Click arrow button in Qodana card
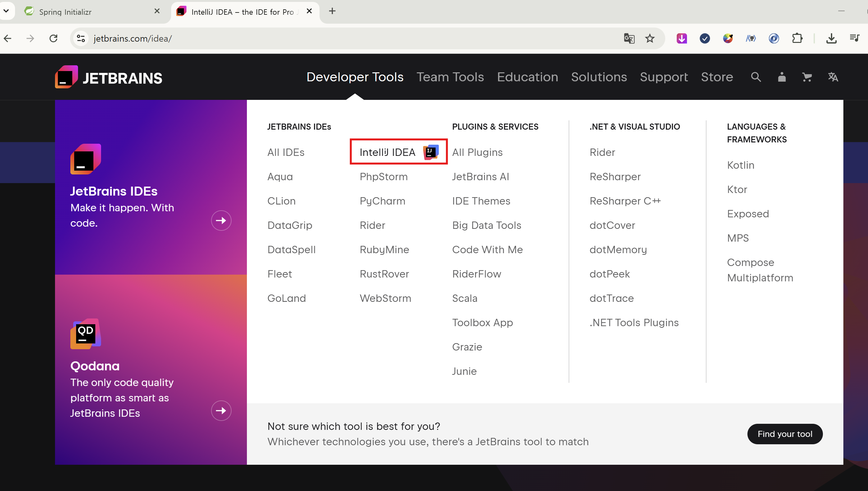The height and width of the screenshot is (491, 868). point(221,410)
